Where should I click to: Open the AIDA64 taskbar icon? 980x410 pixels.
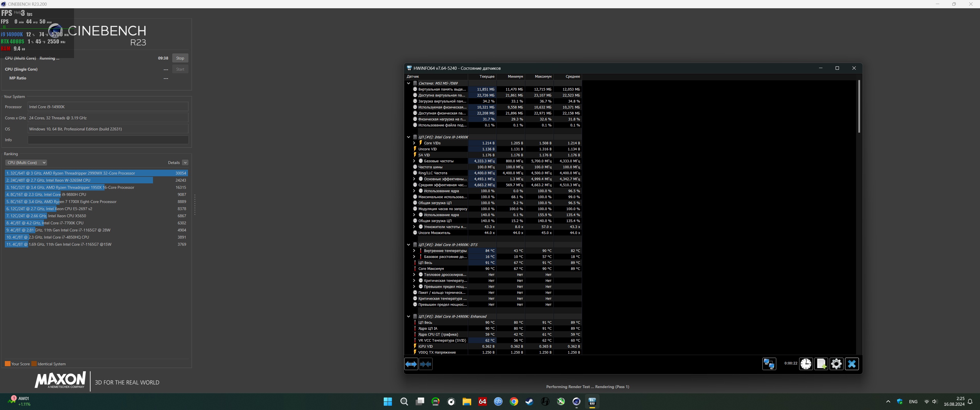(482, 402)
